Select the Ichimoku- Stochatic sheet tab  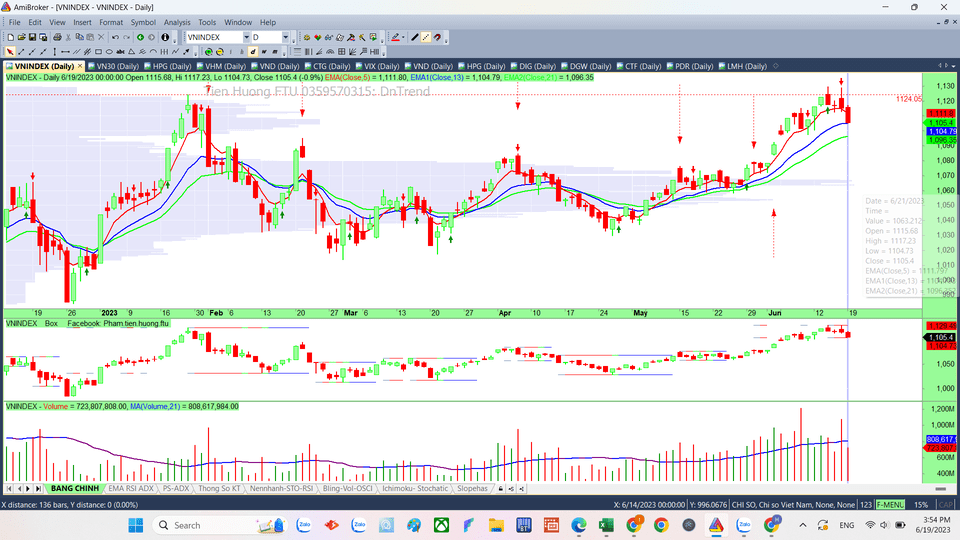(x=413, y=488)
